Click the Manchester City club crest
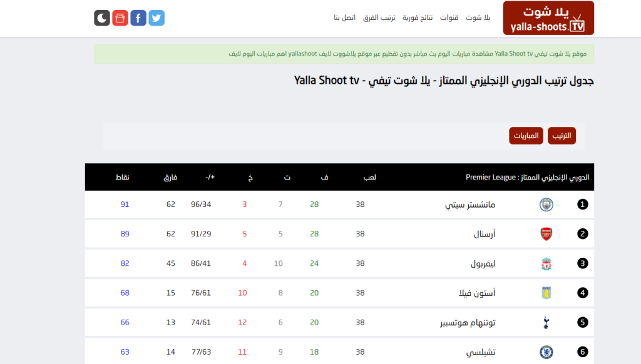Viewport: 641px width, 364px height. [546, 205]
